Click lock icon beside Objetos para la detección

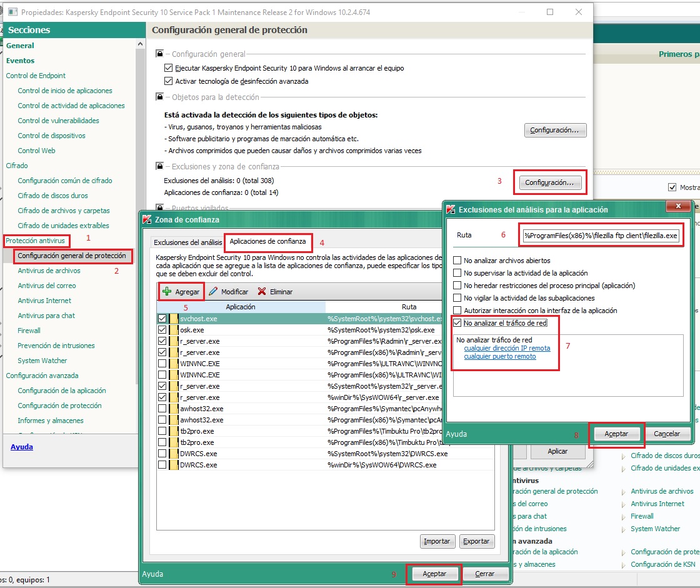pyautogui.click(x=159, y=96)
